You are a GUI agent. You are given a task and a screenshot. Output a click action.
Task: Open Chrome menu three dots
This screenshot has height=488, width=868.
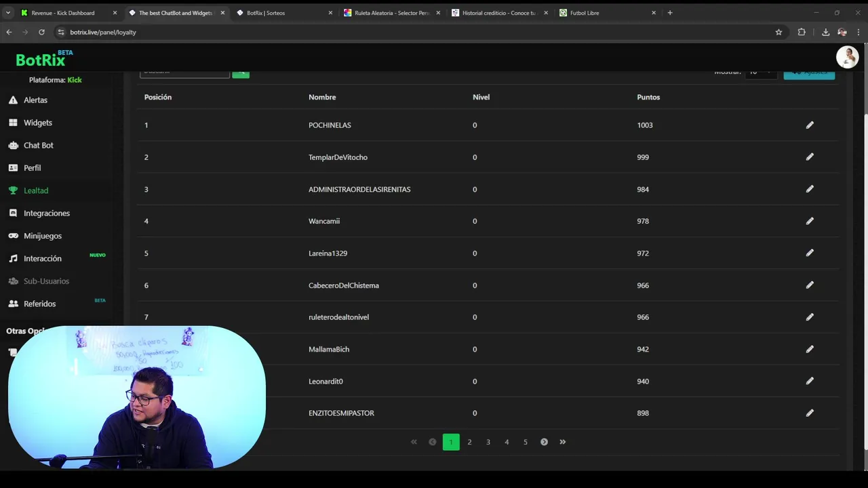coord(859,32)
